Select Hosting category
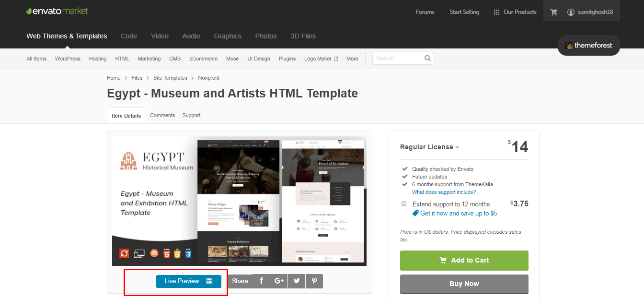Image resolution: width=644 pixels, height=299 pixels. pyautogui.click(x=98, y=59)
